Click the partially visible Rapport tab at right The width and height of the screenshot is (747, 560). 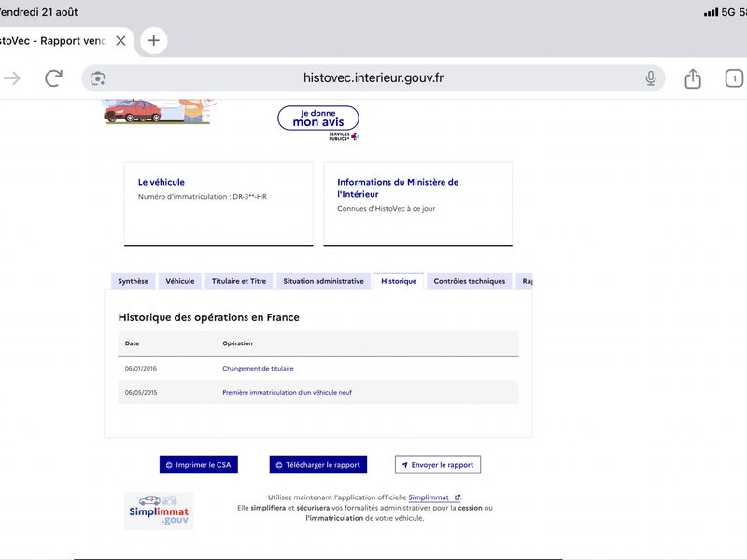point(525,281)
